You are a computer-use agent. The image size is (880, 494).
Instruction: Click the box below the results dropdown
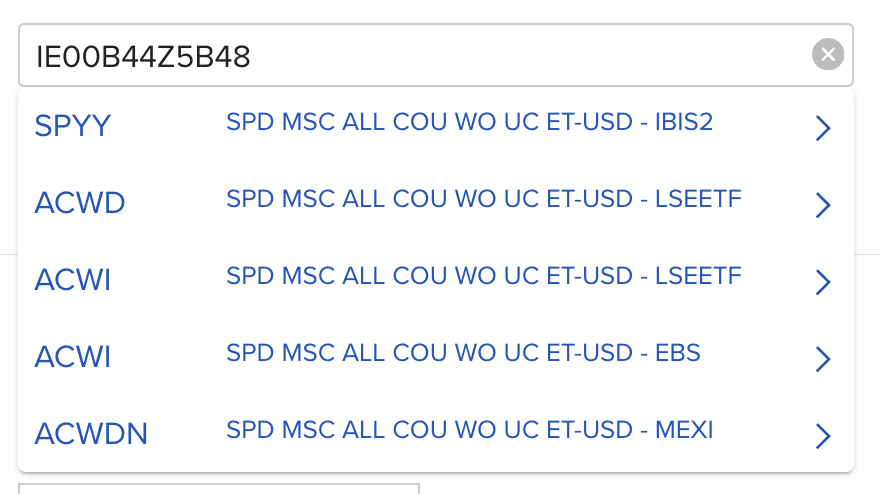(219, 488)
